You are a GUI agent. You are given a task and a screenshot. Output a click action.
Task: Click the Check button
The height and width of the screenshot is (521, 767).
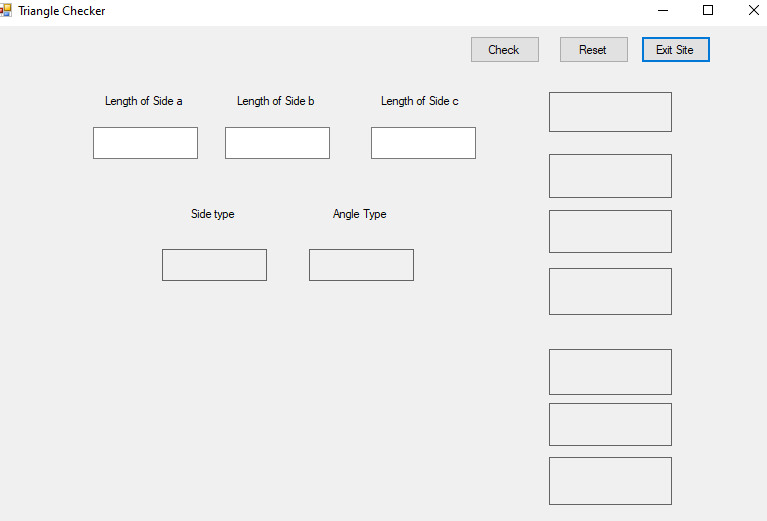(x=504, y=50)
